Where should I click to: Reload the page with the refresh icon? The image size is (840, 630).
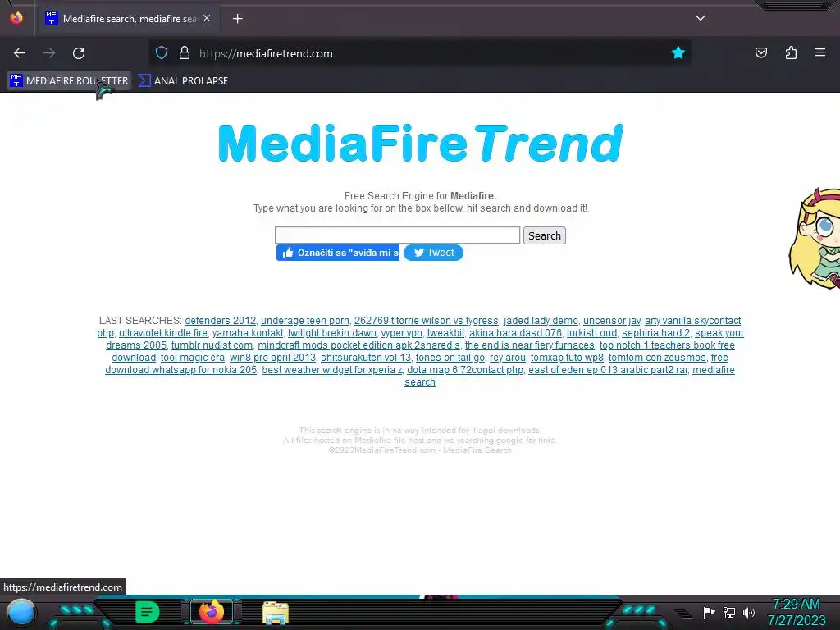(x=79, y=53)
